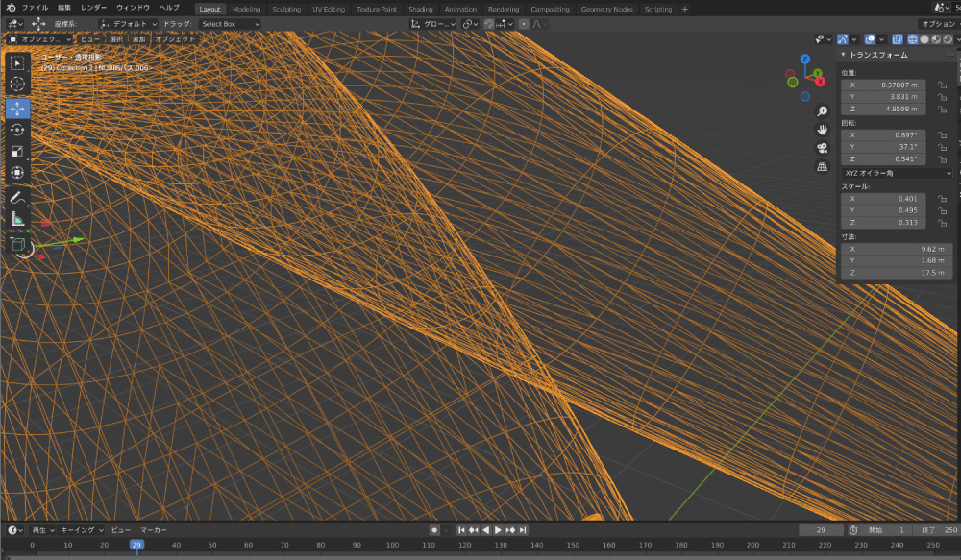
Task: Select the Select Box tool in the toolbar
Action: click(17, 63)
